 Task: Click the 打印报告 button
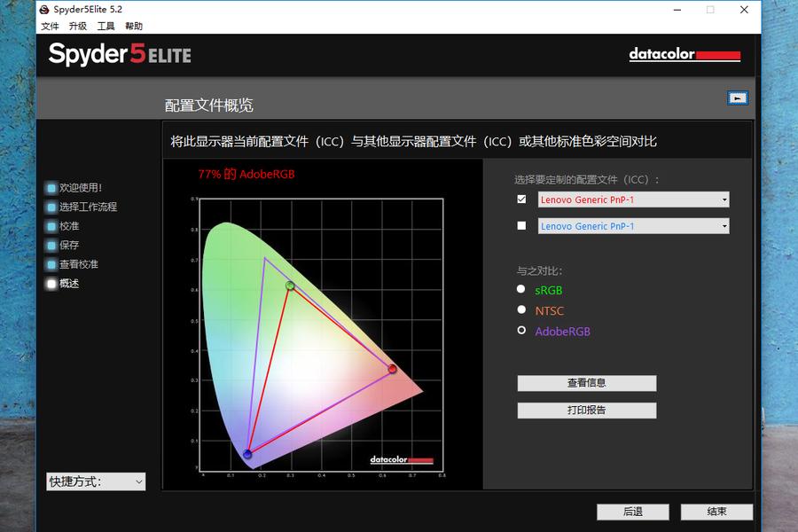tap(587, 411)
